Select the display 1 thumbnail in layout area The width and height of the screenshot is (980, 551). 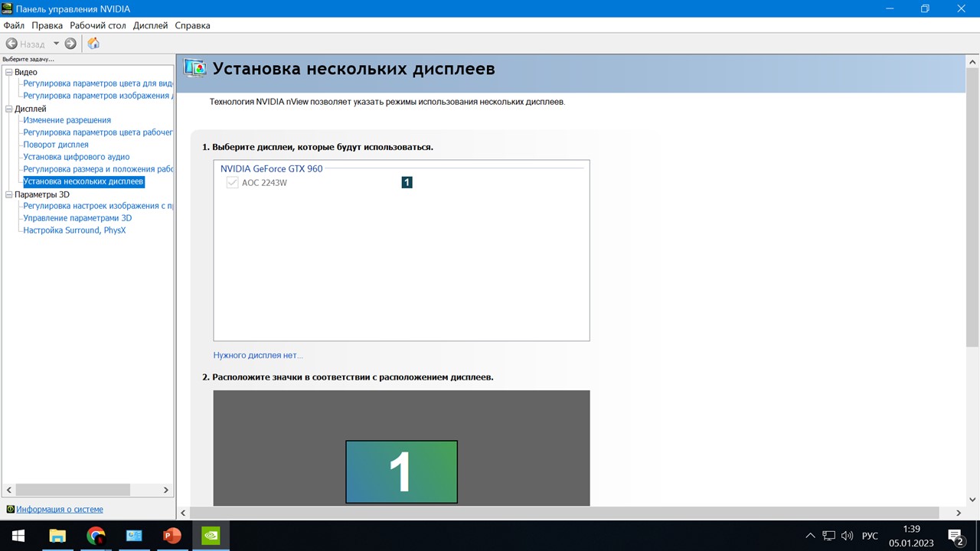(401, 471)
